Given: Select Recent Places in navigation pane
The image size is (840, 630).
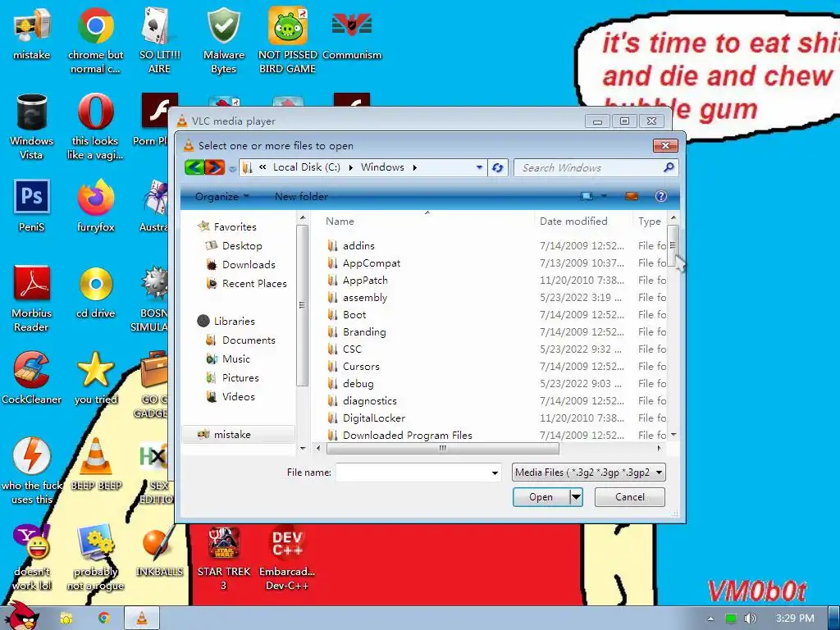Looking at the screenshot, I should (247, 283).
